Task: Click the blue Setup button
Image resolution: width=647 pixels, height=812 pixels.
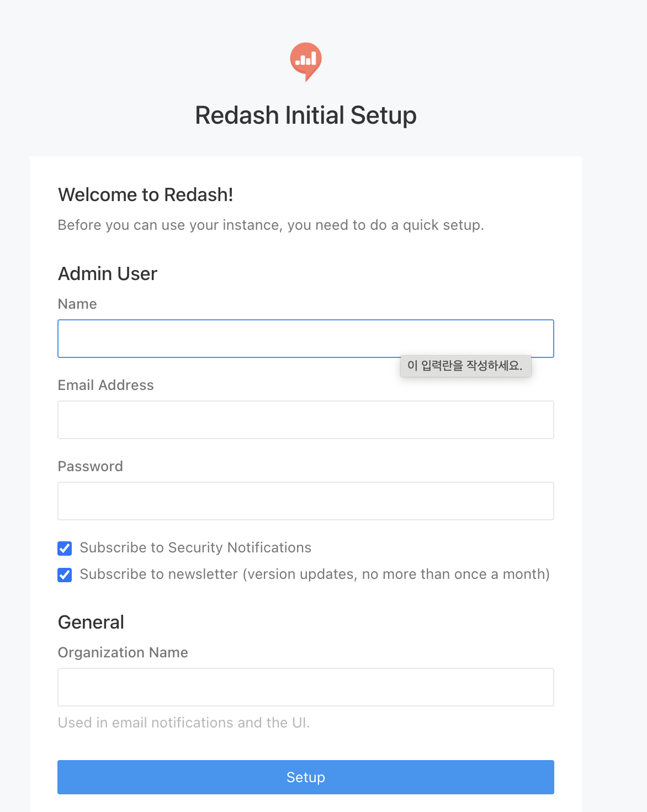Action: pyautogui.click(x=306, y=777)
